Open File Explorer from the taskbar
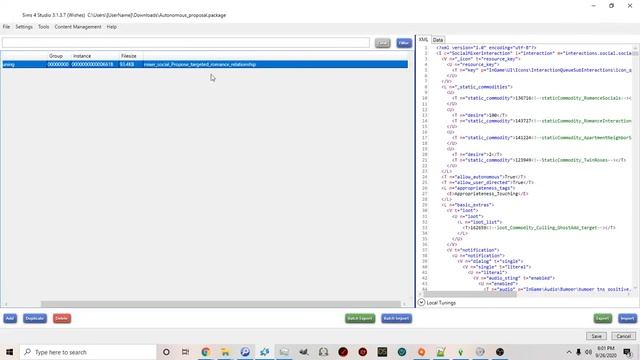Screen dimensions: 640x360 (225, 352)
